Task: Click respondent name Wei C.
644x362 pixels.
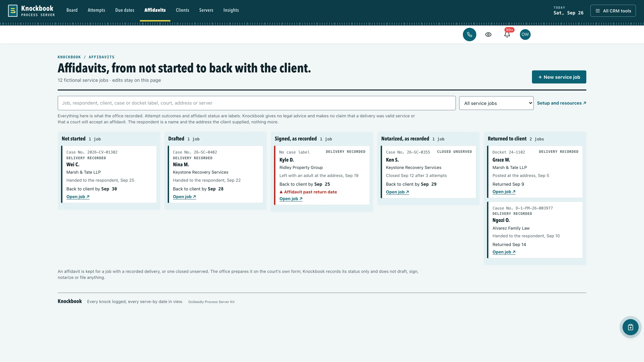Action: pos(73,164)
